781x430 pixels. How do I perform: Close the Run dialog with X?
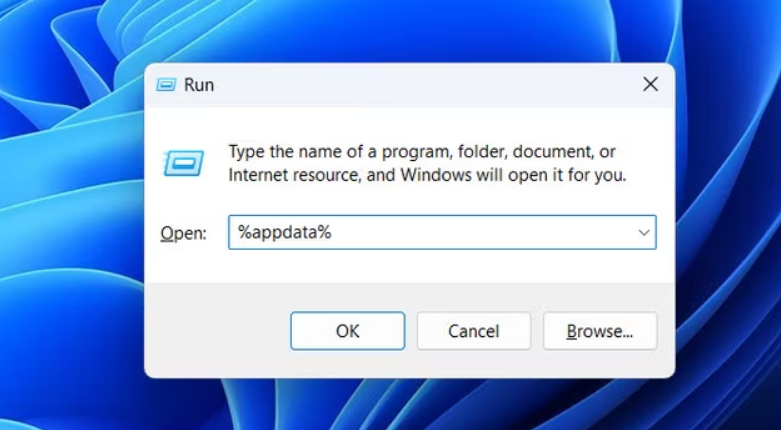[650, 85]
